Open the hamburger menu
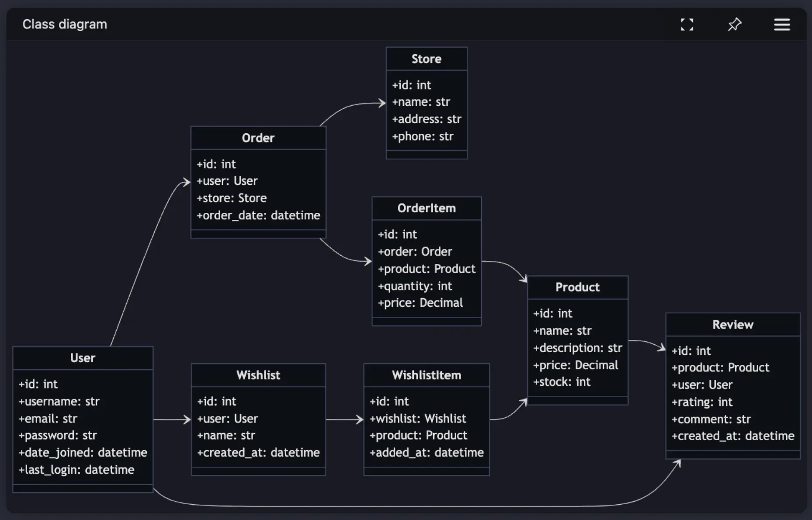The width and height of the screenshot is (812, 520). (782, 24)
